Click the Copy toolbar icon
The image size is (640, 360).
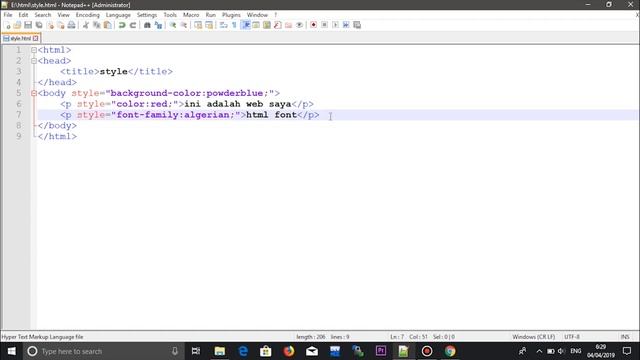[97, 25]
